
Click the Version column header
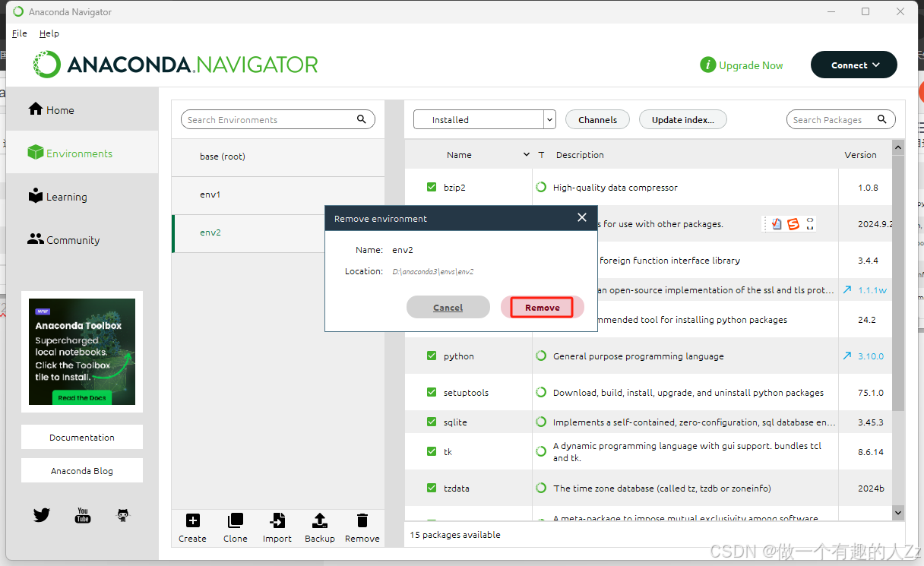[860, 154]
